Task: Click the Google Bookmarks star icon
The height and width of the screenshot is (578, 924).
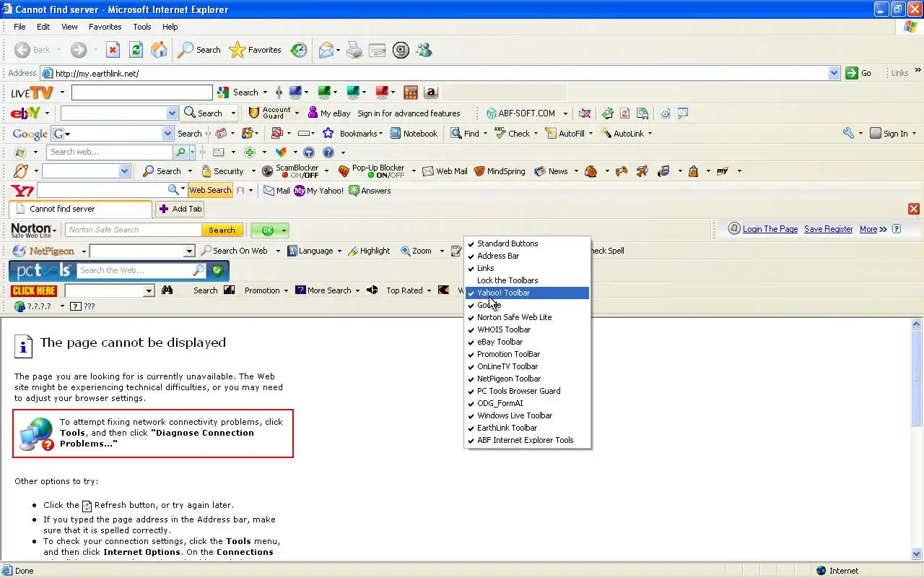Action: pyautogui.click(x=328, y=133)
